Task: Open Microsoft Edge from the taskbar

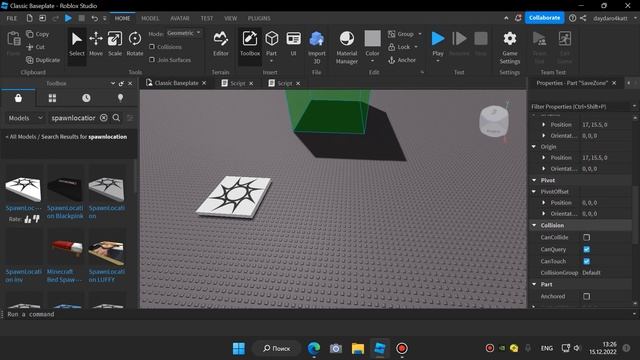Action: tap(313, 349)
